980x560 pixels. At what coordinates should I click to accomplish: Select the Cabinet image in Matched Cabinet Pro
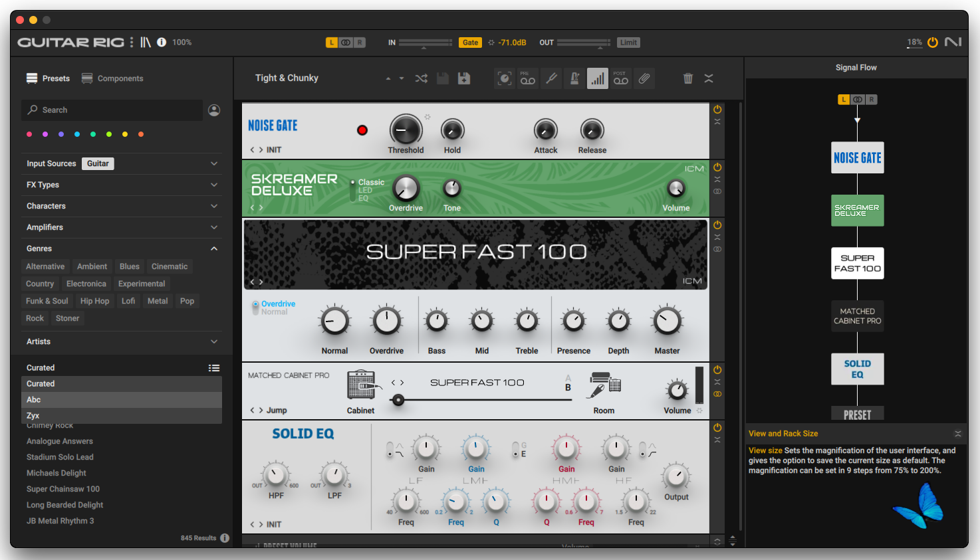click(364, 386)
